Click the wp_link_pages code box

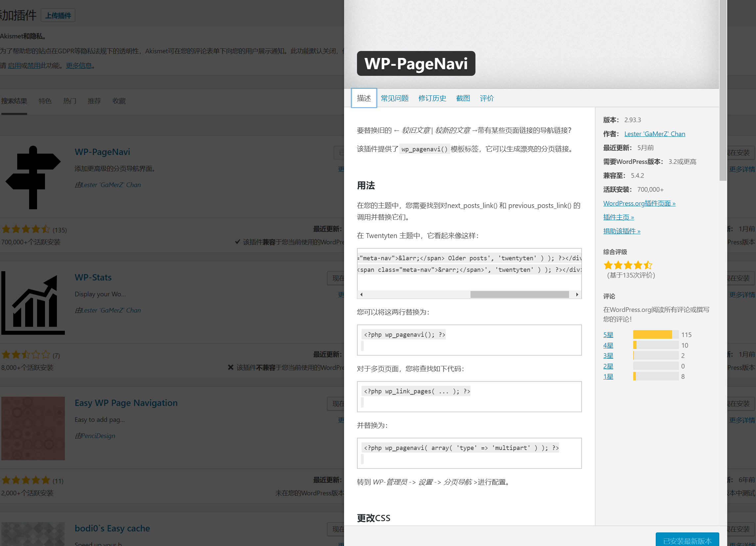tap(469, 397)
